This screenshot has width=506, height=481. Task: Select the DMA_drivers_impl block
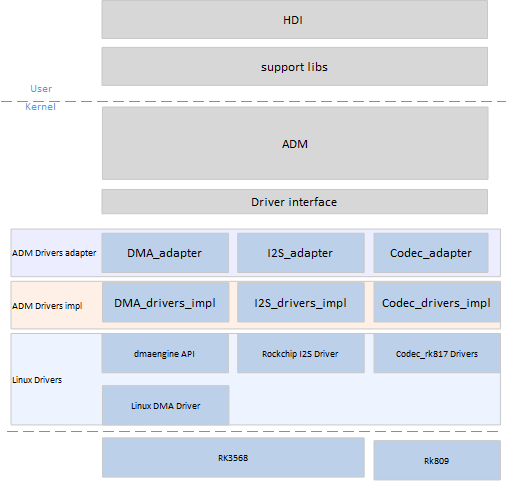coord(166,302)
